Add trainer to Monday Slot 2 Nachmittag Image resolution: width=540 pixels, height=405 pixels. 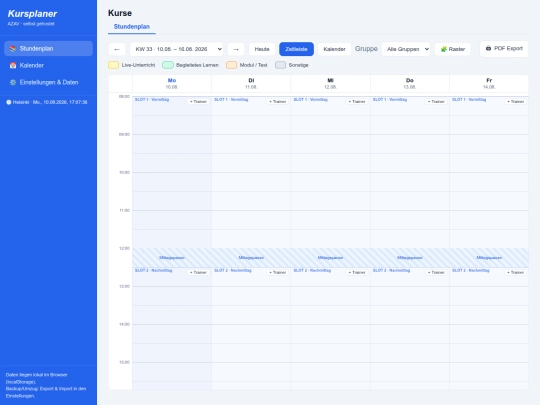click(198, 272)
